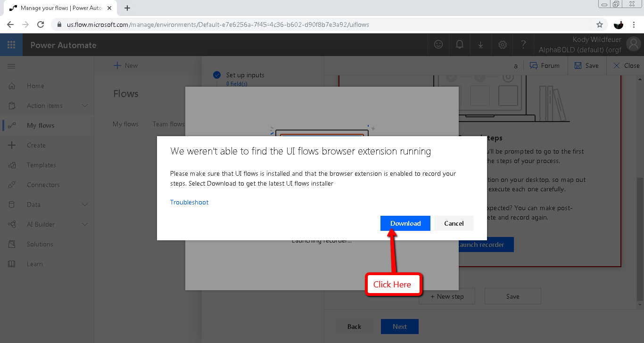Click the Back button
This screenshot has width=644, height=343.
pyautogui.click(x=355, y=327)
